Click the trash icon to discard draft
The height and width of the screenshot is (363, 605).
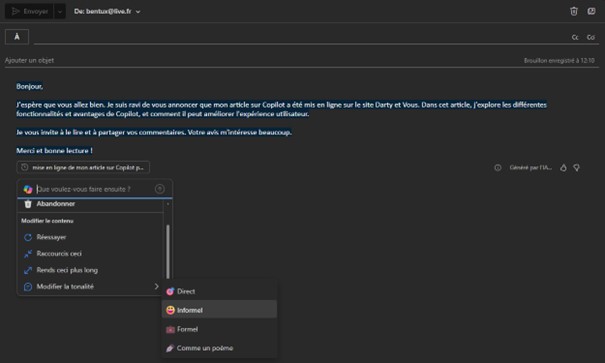pyautogui.click(x=573, y=11)
